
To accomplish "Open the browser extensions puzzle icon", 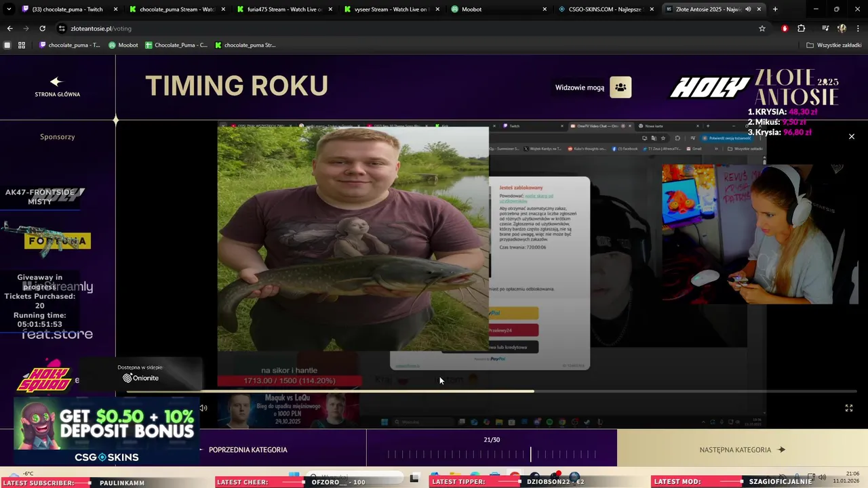I will 802,28.
